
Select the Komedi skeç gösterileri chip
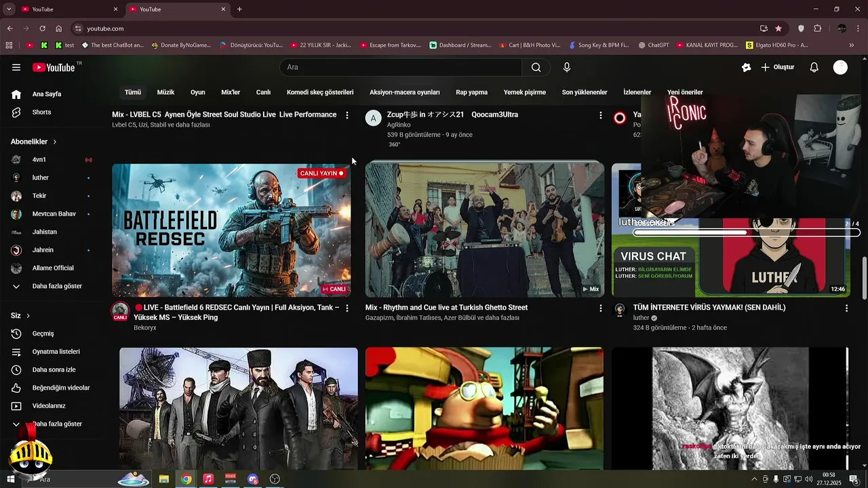pos(320,92)
